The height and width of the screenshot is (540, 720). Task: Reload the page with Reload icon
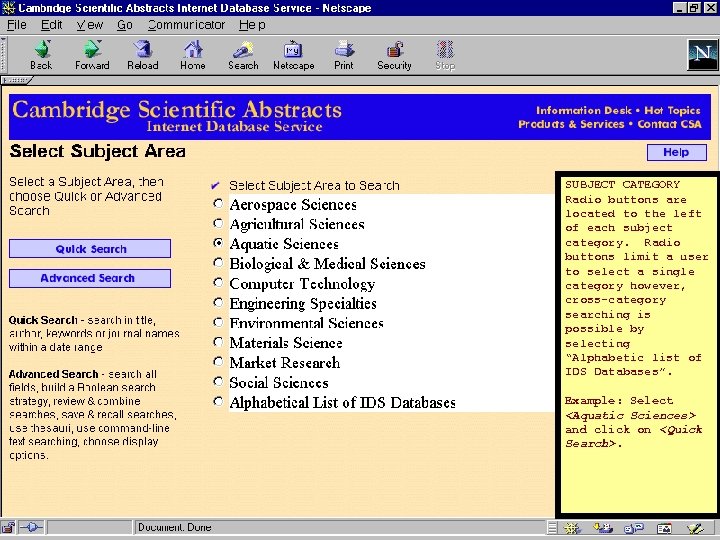(143, 49)
